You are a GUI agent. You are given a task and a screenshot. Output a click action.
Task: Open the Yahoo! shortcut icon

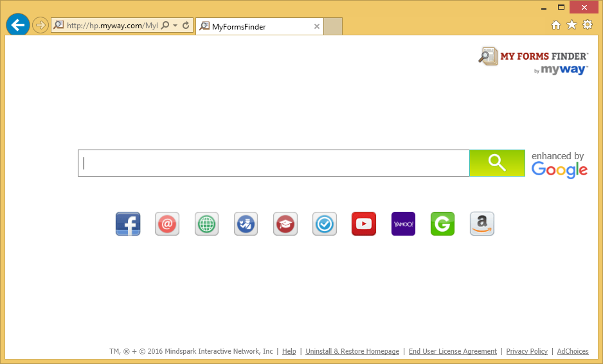pyautogui.click(x=403, y=223)
